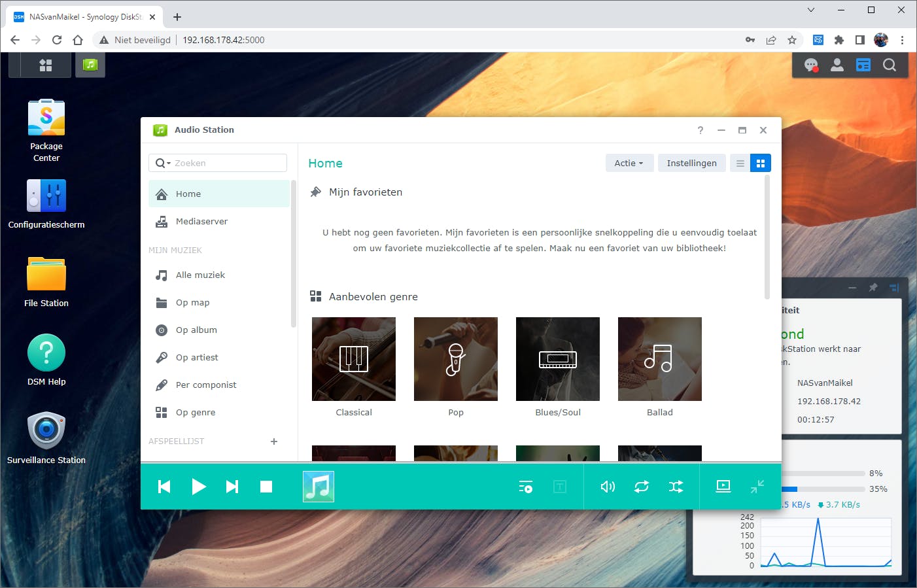Browse music Op genre
The width and height of the screenshot is (917, 588).
click(219, 413)
